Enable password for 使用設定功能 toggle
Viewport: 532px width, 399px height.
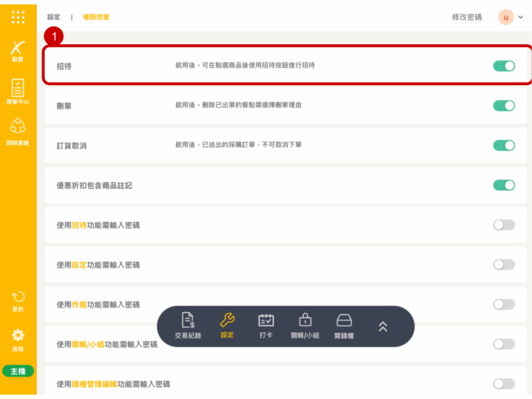[x=503, y=264]
